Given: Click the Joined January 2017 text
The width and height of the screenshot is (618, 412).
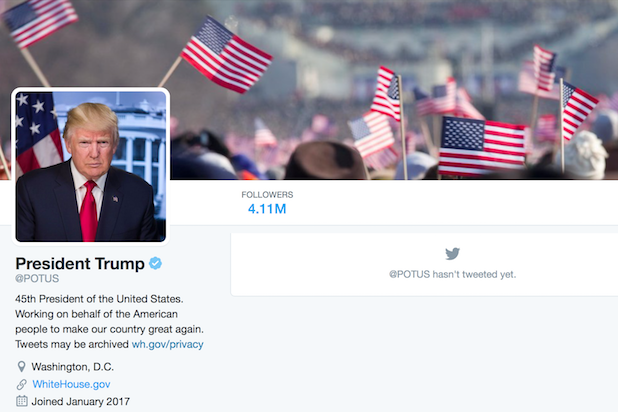Looking at the screenshot, I should pyautogui.click(x=80, y=402).
